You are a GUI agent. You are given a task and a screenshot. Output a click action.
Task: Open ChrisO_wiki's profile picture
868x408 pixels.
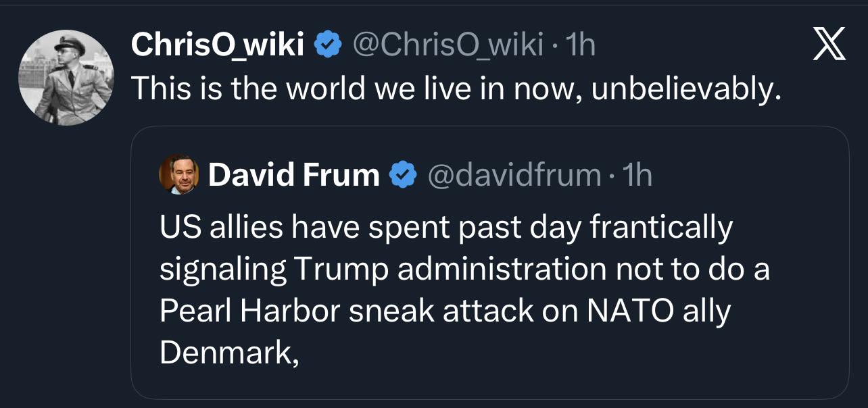66,76
